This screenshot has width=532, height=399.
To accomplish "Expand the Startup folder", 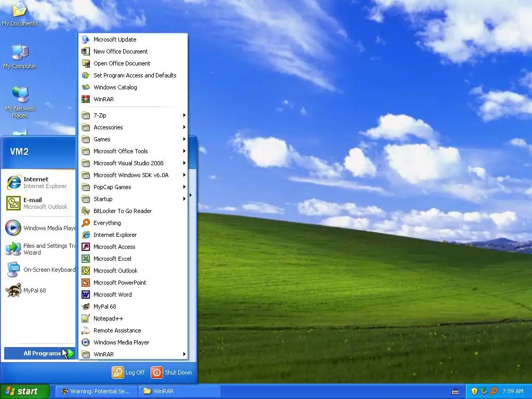I will pos(132,199).
